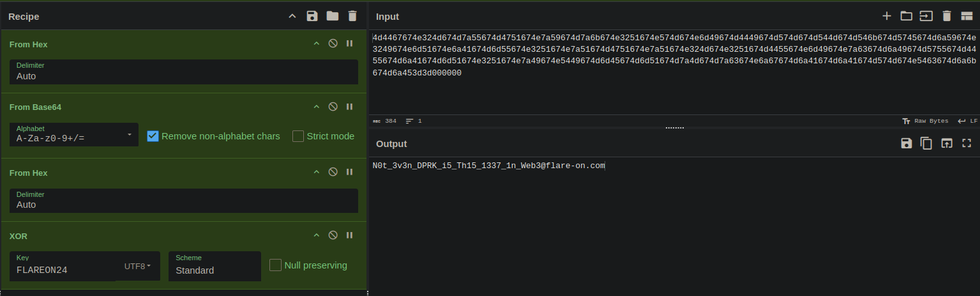This screenshot has width=980, height=296.
Task: Copy output to the clipboard
Action: click(x=926, y=143)
